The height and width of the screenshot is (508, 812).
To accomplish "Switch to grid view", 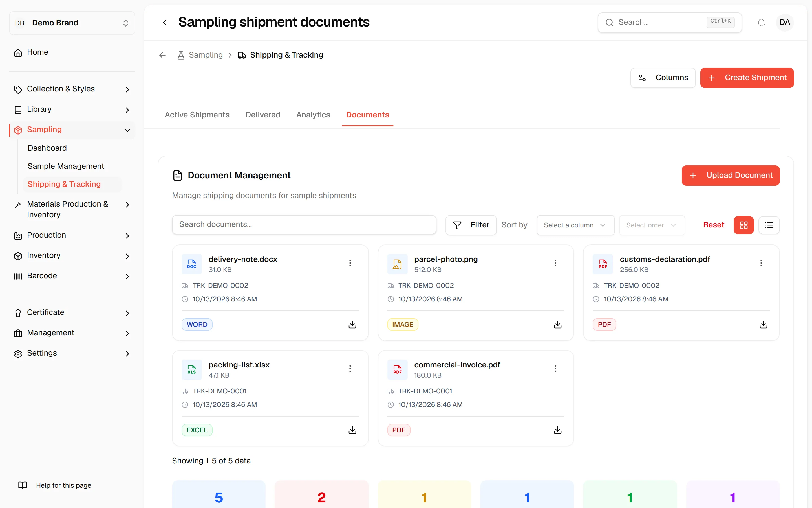I will click(x=743, y=225).
